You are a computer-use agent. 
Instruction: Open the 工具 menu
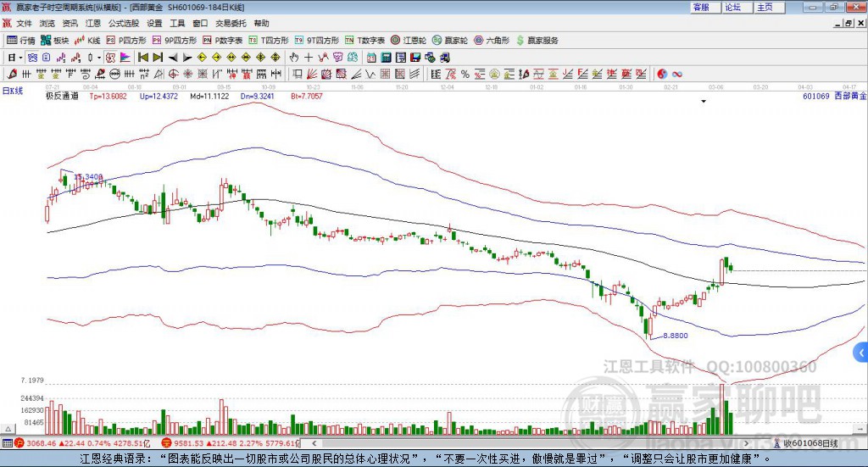point(177,23)
